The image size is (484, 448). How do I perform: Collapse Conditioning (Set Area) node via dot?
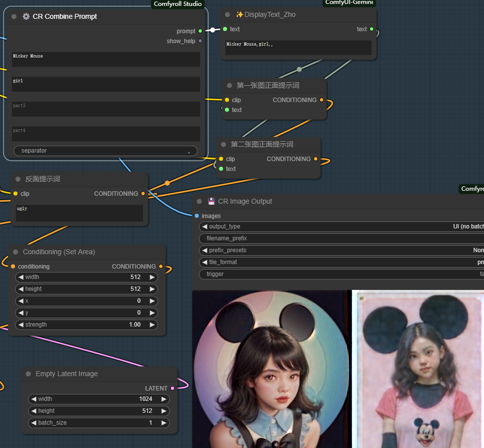coord(15,252)
